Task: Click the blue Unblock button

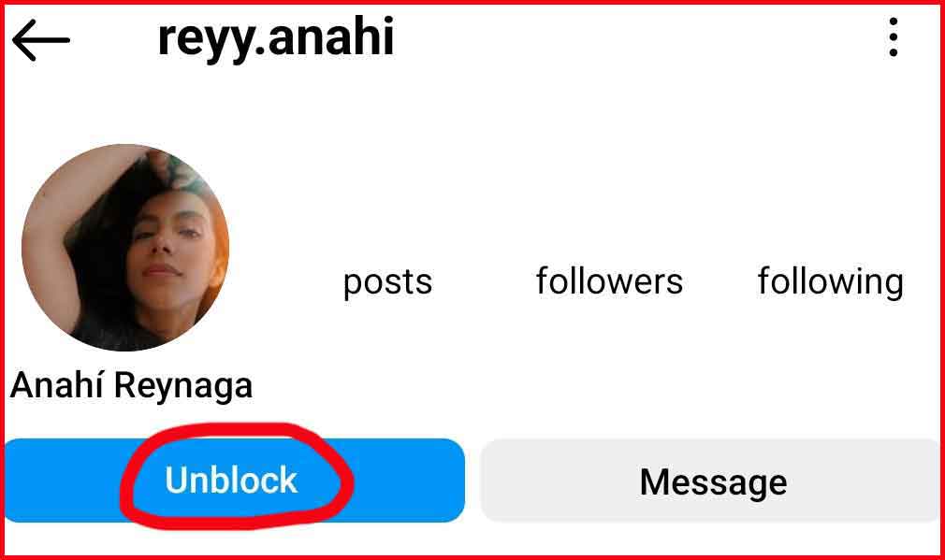Action: pos(235,481)
